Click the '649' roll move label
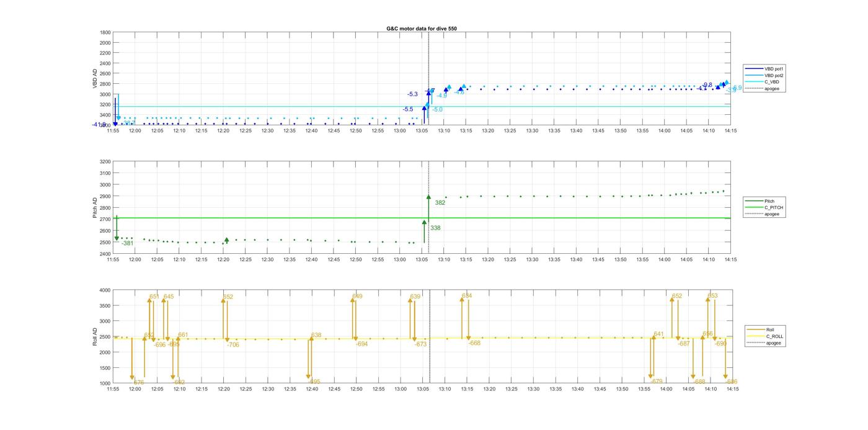868x430 pixels. [357, 297]
